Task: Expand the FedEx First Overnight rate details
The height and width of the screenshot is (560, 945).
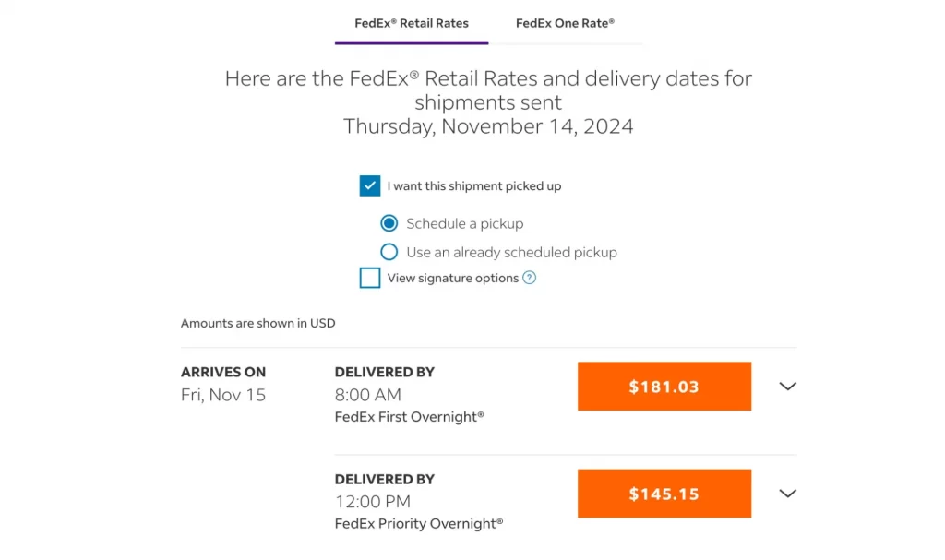Action: tap(787, 387)
